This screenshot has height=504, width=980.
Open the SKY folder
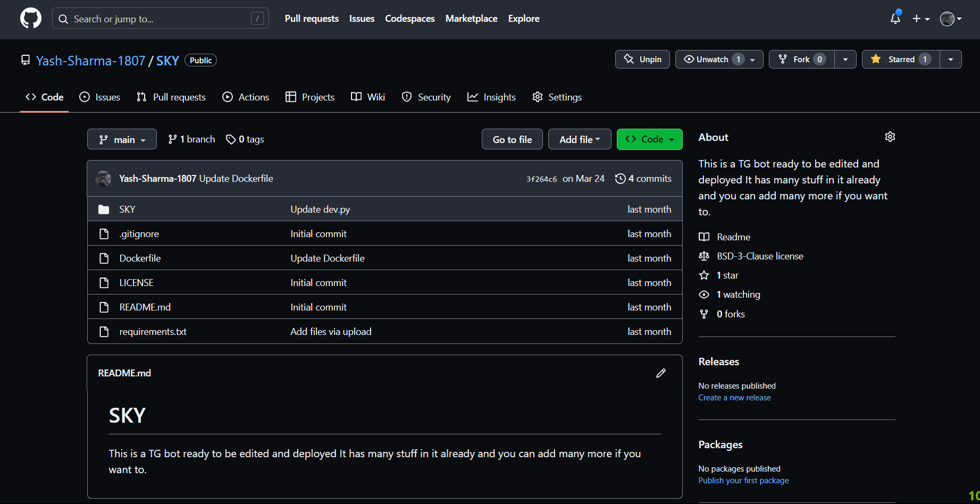pos(127,209)
